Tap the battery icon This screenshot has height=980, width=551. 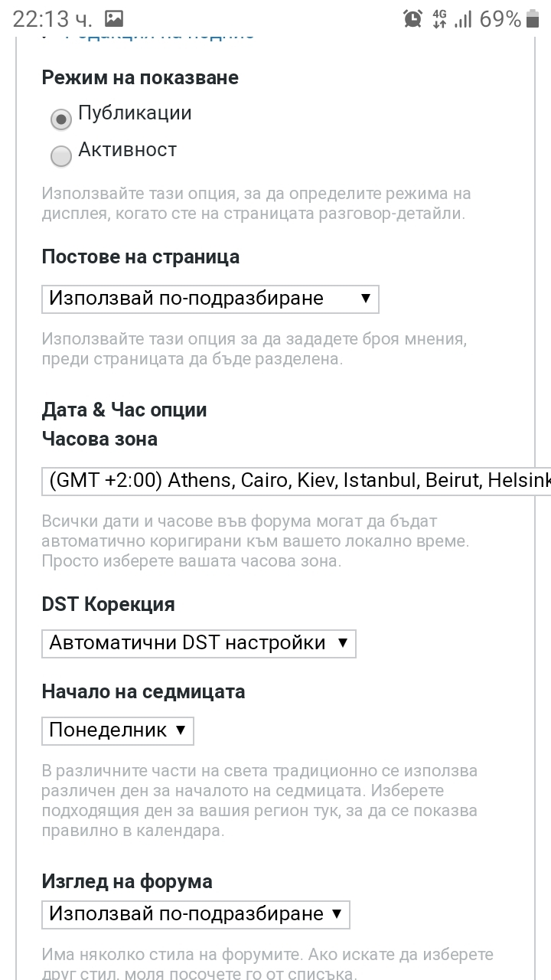[533, 18]
